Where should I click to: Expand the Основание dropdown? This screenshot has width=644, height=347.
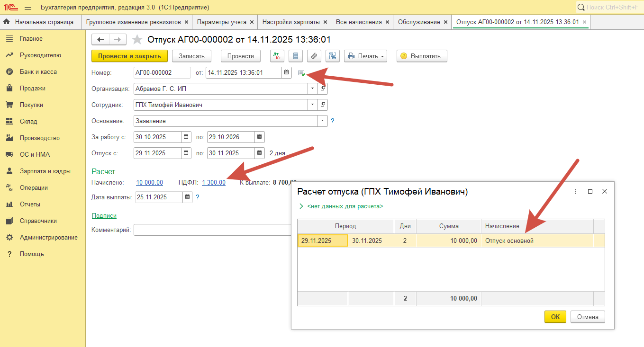click(323, 121)
